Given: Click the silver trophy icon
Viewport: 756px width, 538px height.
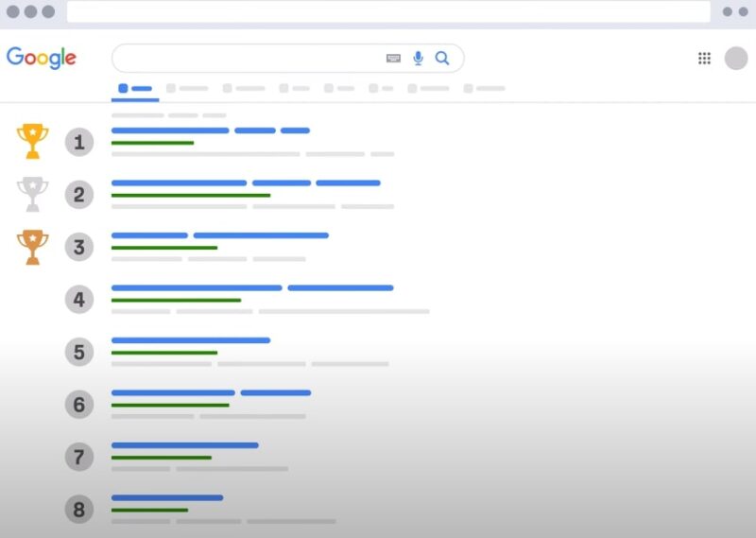Looking at the screenshot, I should coord(32,195).
